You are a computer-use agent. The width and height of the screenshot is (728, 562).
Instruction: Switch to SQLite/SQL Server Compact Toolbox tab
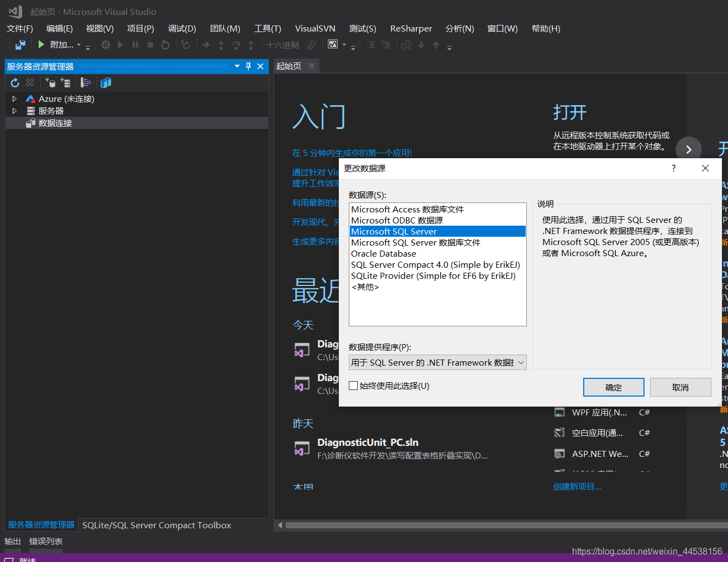157,525
